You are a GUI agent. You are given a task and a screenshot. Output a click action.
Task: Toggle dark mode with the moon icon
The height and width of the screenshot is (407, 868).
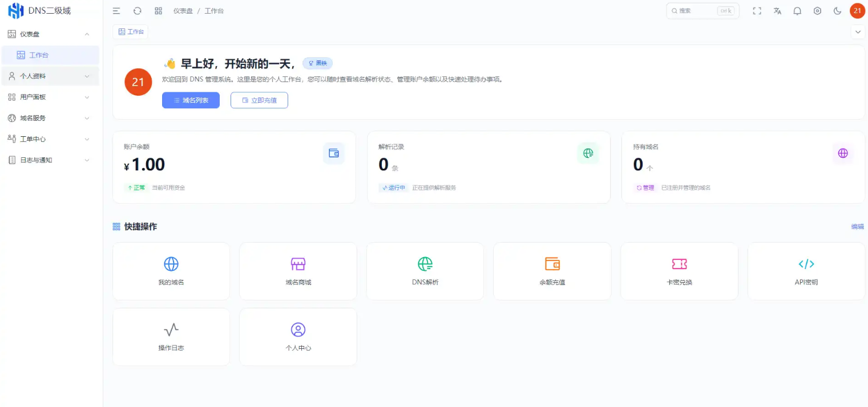[x=837, y=10]
